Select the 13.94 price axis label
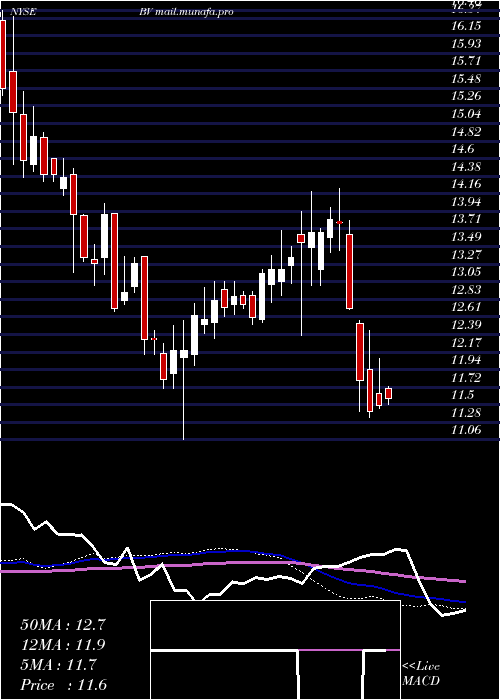The image size is (500, 700). click(x=466, y=202)
